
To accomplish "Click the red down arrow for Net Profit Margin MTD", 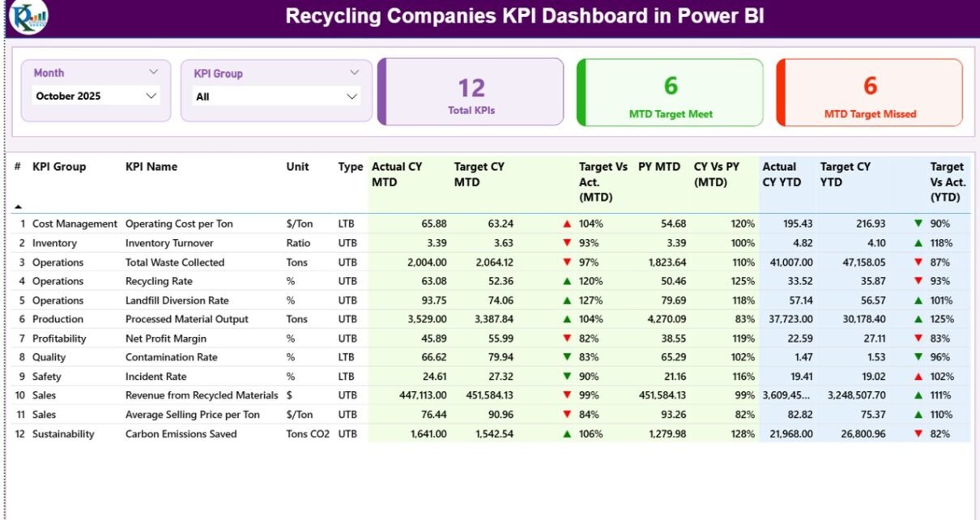I will (567, 339).
